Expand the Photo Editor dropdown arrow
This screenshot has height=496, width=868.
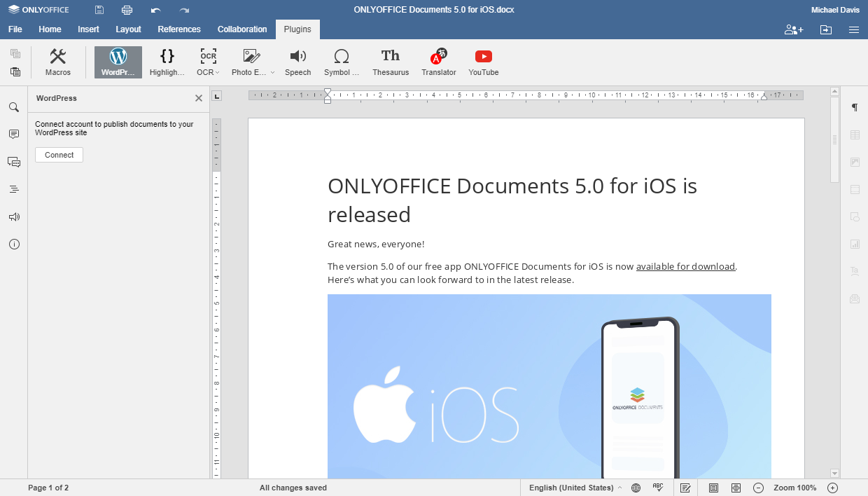[x=272, y=73]
